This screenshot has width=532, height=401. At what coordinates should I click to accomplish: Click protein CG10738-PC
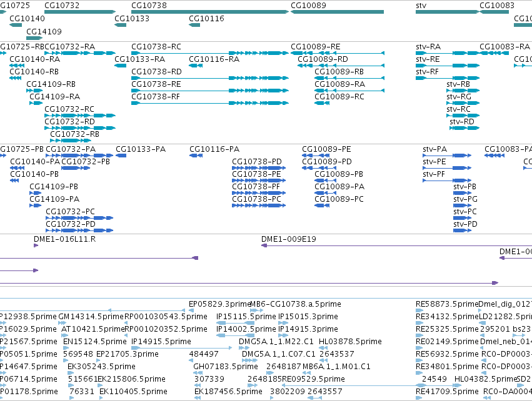(x=256, y=199)
